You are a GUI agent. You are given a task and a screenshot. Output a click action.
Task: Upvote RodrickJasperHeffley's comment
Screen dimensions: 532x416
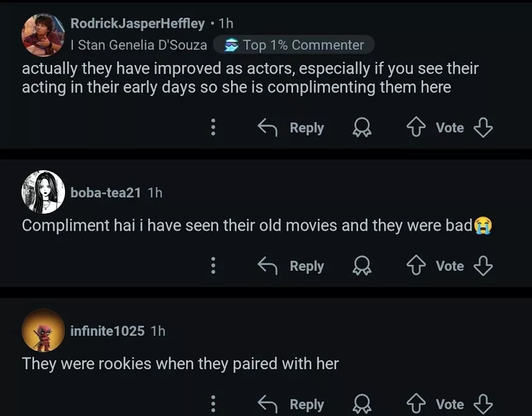tap(416, 128)
